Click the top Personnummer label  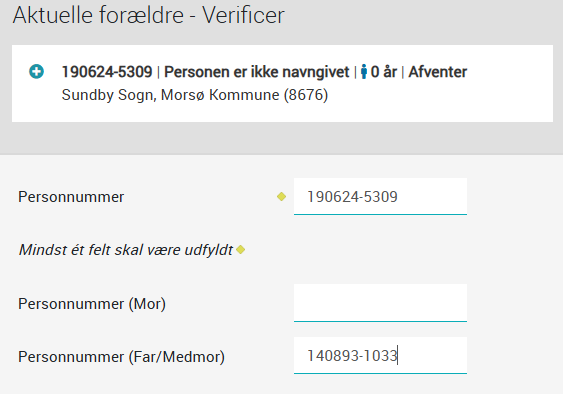71,197
